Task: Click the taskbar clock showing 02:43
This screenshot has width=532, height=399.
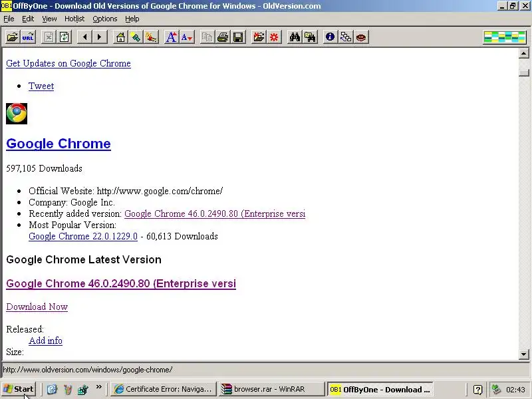Action: (515, 390)
